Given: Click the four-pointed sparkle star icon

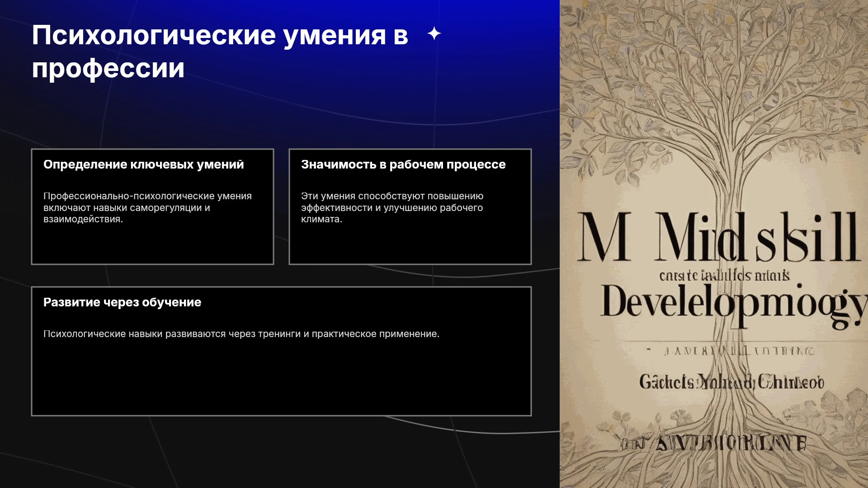Looking at the screenshot, I should pos(434,33).
